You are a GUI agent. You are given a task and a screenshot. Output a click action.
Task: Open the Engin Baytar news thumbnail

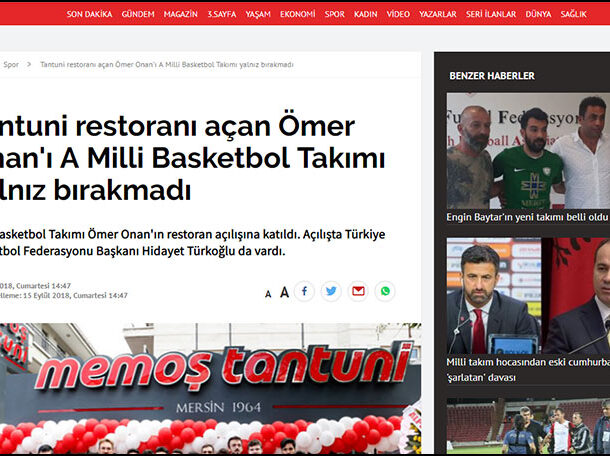click(x=527, y=150)
